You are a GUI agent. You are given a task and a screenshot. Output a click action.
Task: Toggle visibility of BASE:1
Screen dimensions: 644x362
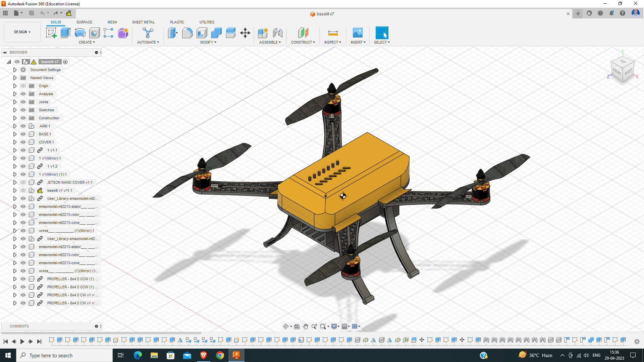[x=23, y=134]
